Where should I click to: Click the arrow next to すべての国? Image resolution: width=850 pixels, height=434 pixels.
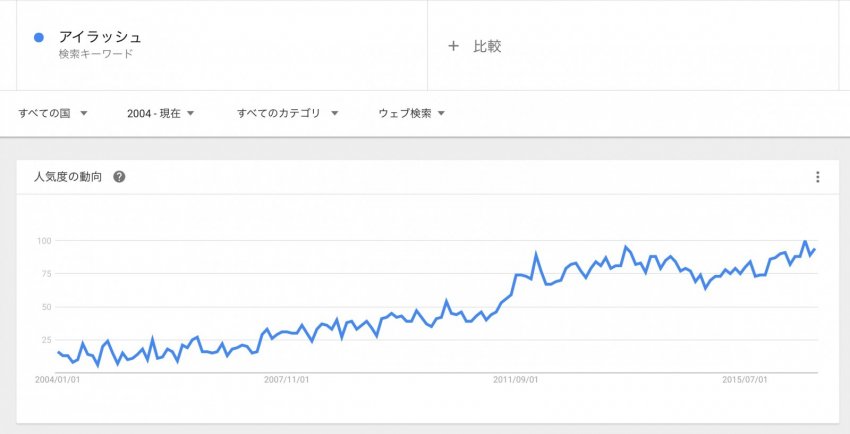(83, 113)
